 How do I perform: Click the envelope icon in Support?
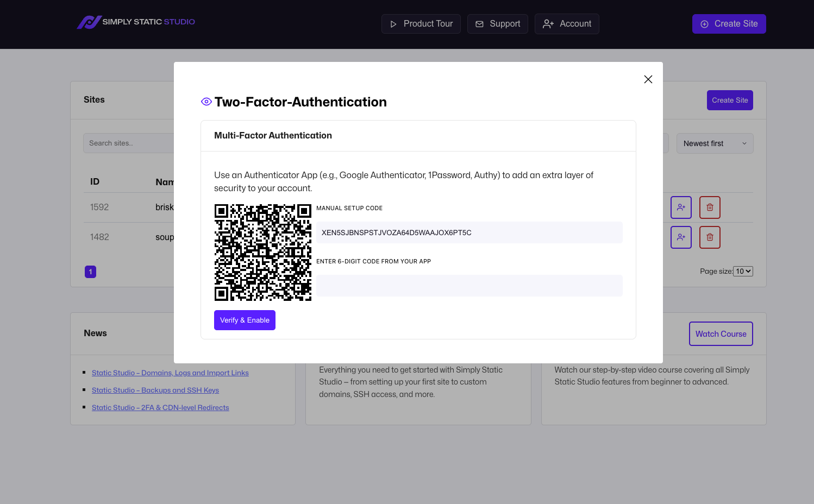(x=479, y=24)
